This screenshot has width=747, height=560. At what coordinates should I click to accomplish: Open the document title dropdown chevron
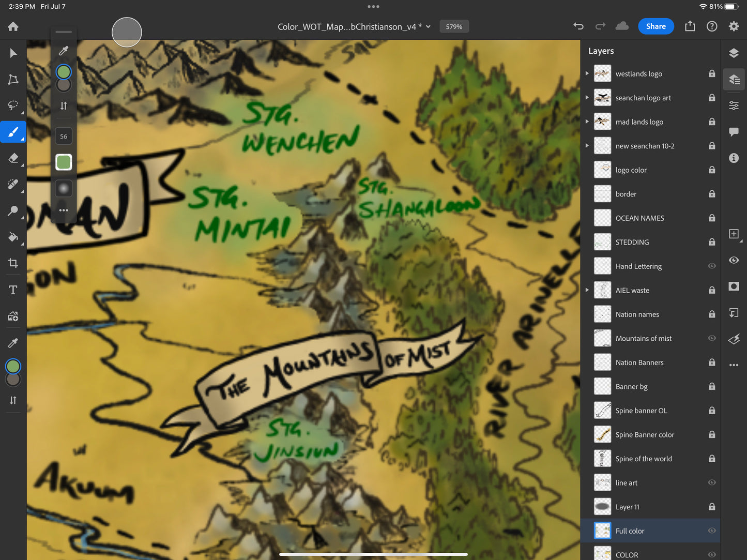coord(428,26)
